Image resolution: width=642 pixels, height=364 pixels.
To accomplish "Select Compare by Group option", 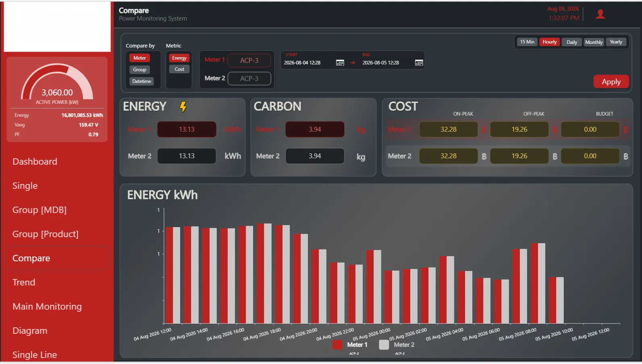I will pyautogui.click(x=139, y=70).
